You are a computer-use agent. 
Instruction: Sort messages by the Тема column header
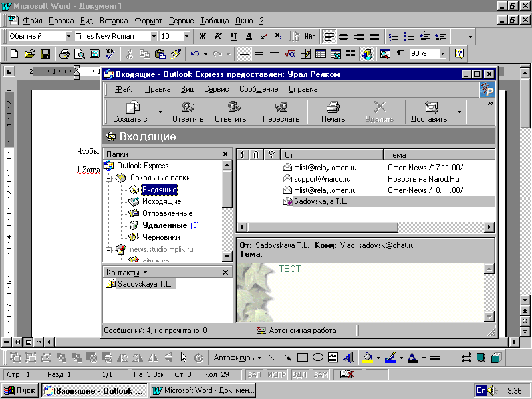point(440,155)
